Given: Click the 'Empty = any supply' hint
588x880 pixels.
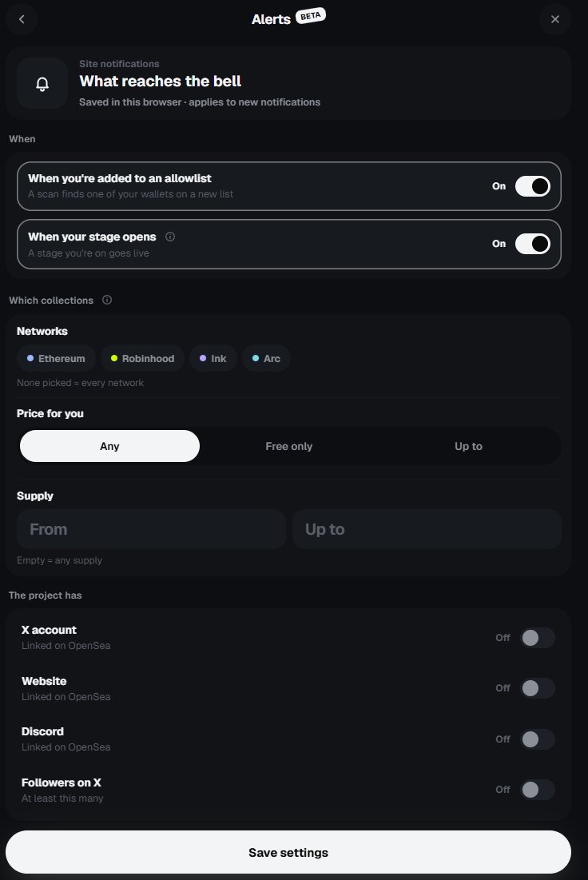Looking at the screenshot, I should 59,560.
